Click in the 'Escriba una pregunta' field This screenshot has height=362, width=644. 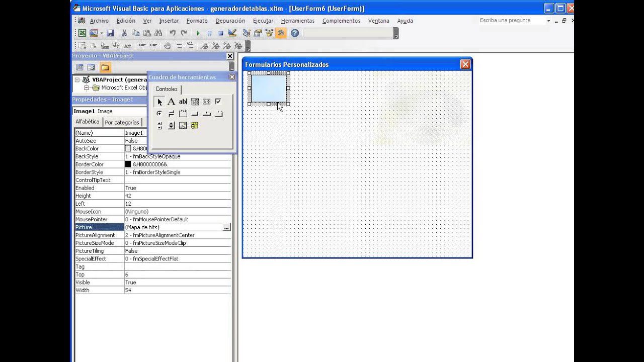[x=511, y=21]
